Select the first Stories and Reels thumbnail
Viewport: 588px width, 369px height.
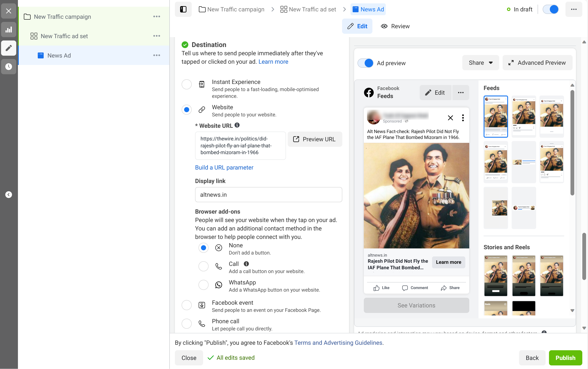496,276
